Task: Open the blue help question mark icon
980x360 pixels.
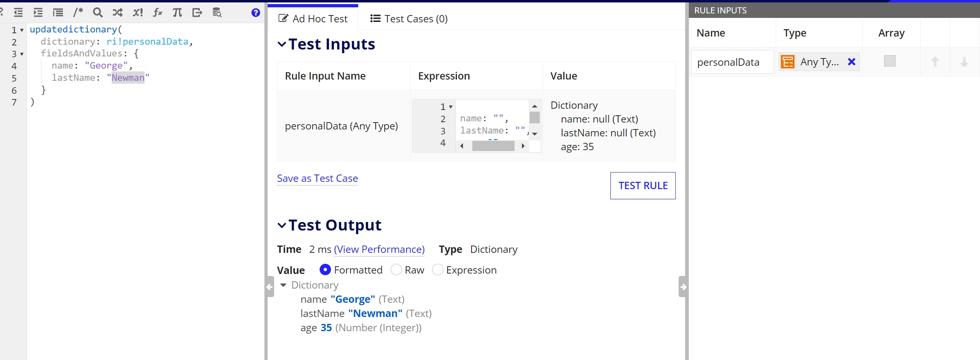Action: (x=255, y=13)
